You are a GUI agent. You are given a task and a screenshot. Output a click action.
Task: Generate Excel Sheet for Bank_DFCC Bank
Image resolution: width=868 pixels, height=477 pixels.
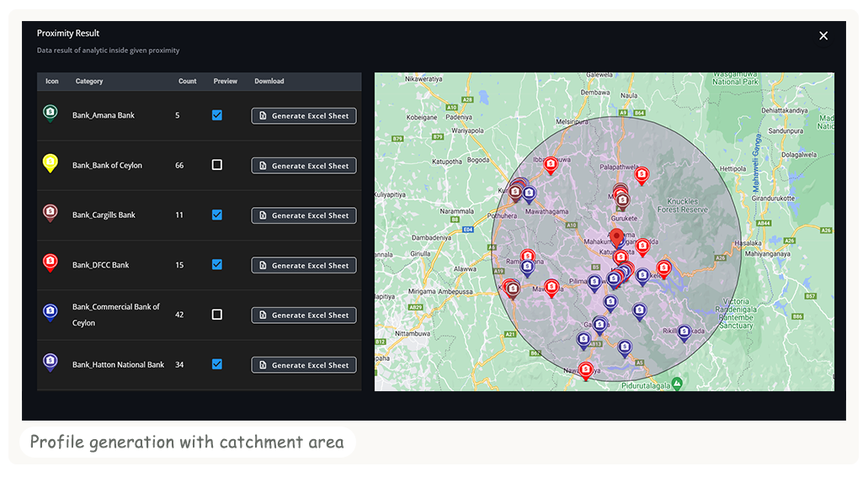point(304,265)
